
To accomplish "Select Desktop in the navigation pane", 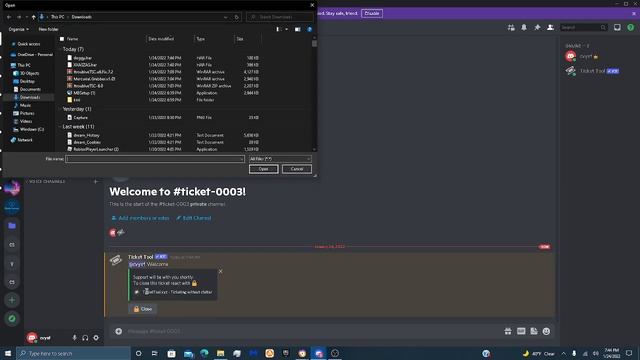I will pyautogui.click(x=25, y=81).
